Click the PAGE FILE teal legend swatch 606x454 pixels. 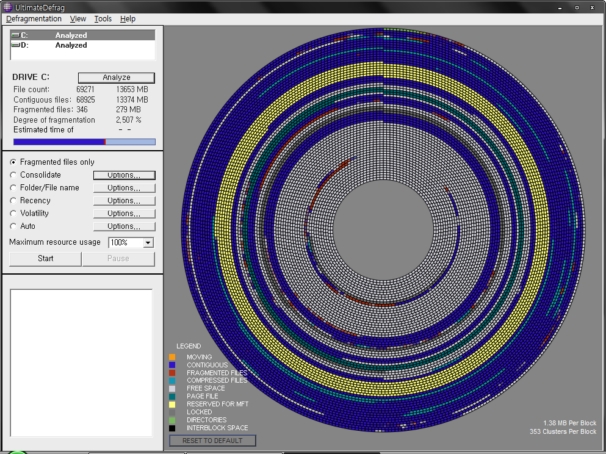[x=172, y=396]
